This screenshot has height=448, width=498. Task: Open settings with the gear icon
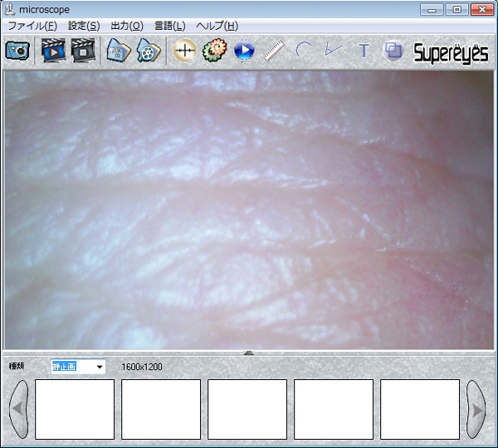coord(214,51)
